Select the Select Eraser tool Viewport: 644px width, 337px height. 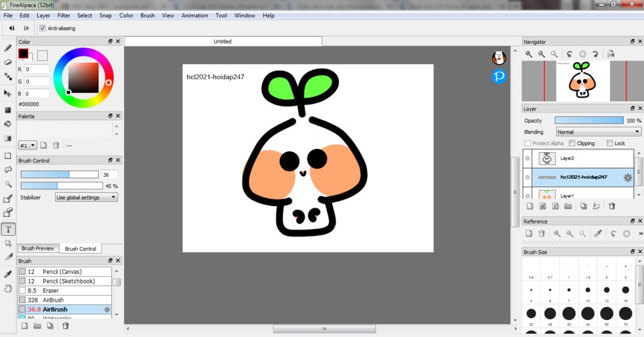click(8, 213)
